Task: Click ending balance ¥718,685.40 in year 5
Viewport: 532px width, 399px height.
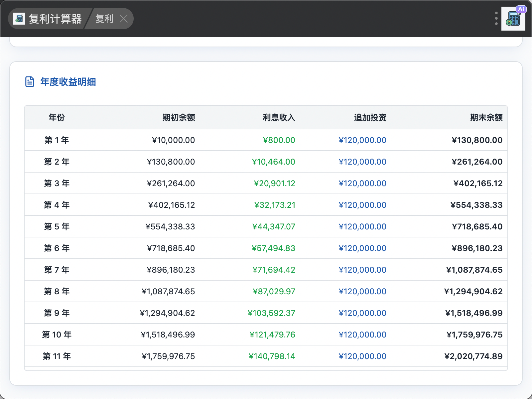Action: 477,226
